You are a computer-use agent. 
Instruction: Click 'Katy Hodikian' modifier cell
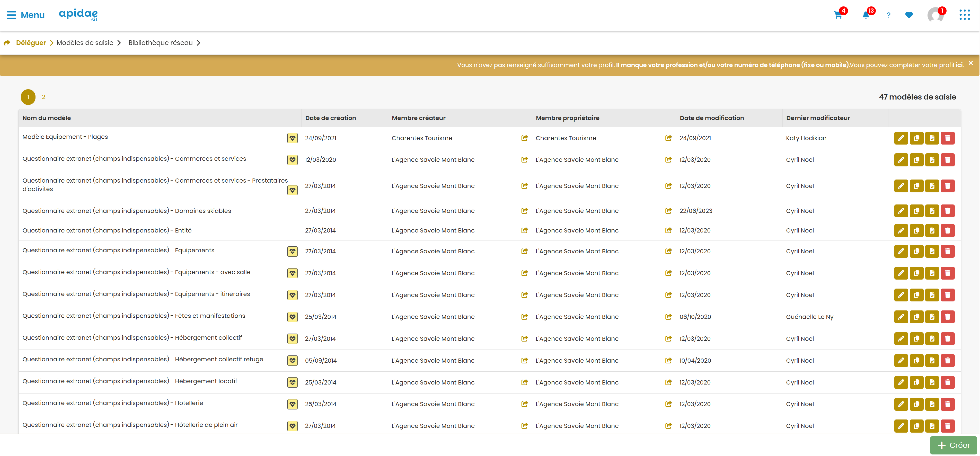pos(806,138)
